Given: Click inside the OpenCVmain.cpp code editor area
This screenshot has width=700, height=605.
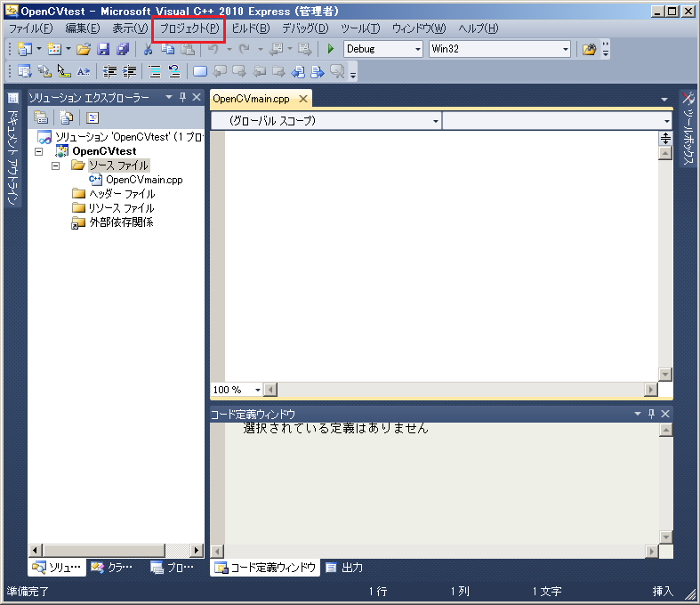Looking at the screenshot, I should (x=441, y=256).
